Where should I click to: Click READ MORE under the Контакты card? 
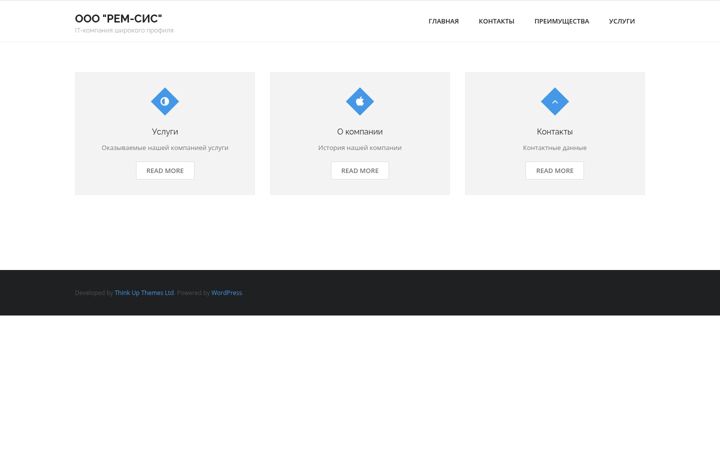(x=555, y=170)
